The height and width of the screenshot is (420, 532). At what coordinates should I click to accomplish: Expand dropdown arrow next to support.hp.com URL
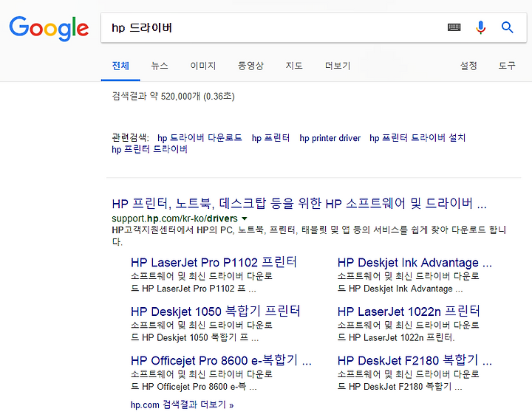[245, 218]
